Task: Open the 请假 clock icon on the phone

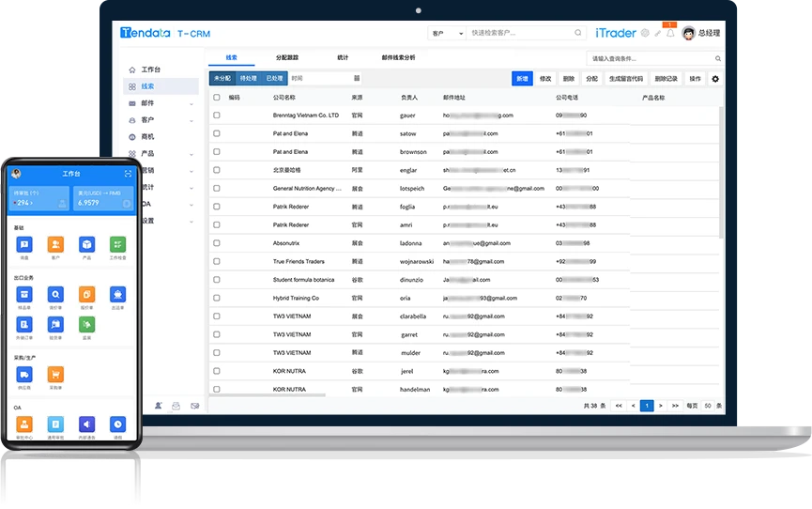Action: point(117,424)
